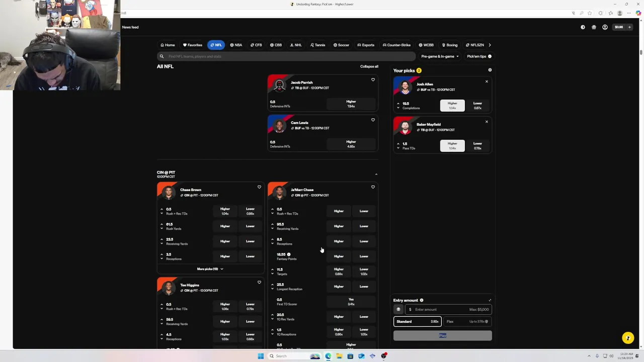The width and height of the screenshot is (644, 362).
Task: Expand Chase Brown More picks (19)
Action: (x=210, y=269)
